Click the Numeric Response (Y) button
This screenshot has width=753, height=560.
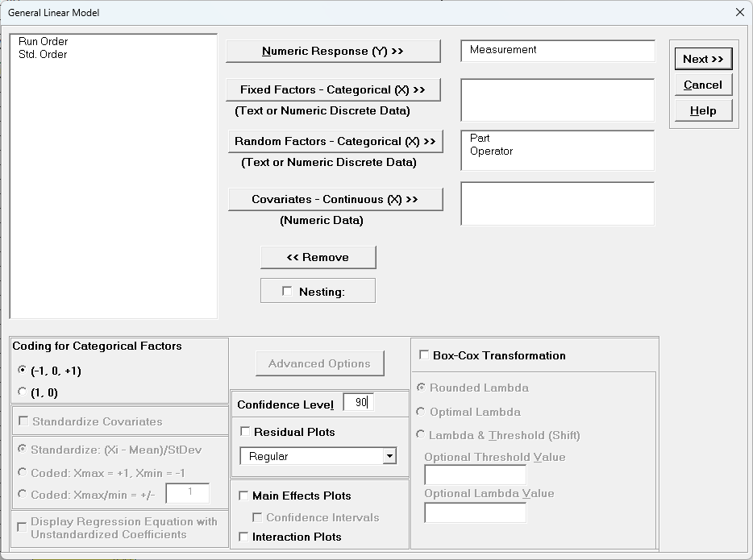click(333, 50)
